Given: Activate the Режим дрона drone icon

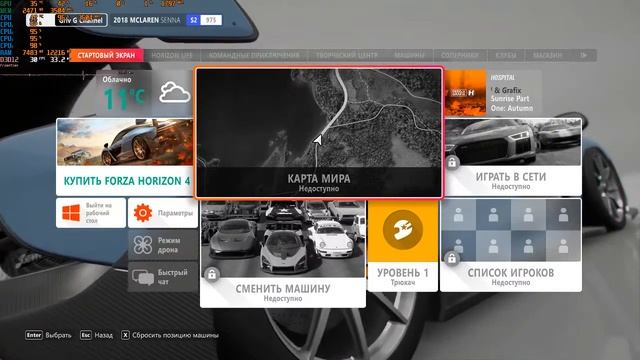Looking at the screenshot, I should coord(142,245).
